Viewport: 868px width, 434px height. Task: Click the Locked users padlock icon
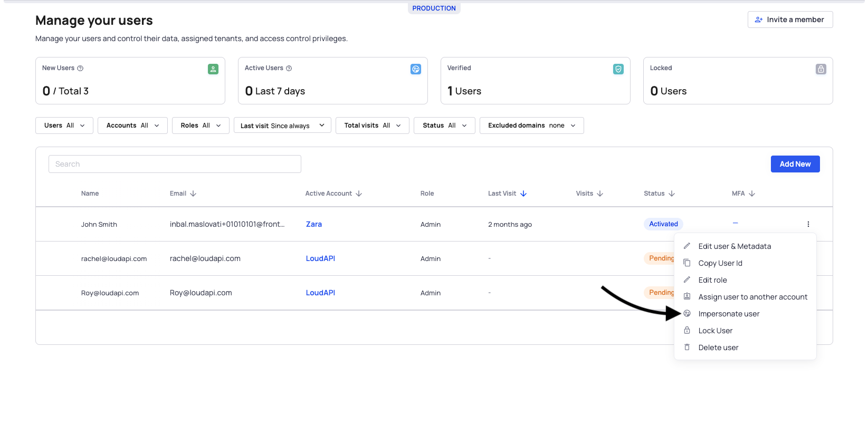pos(821,69)
